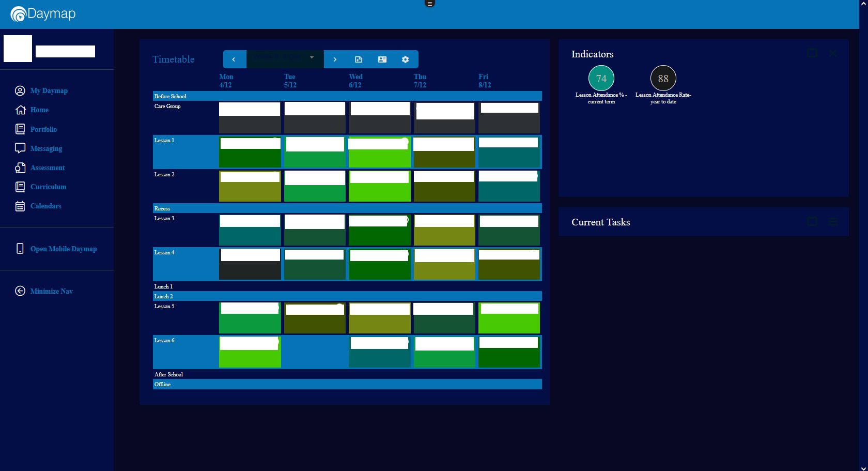Click the user profile avatar in sidebar
The image size is (868, 471).
[18, 49]
